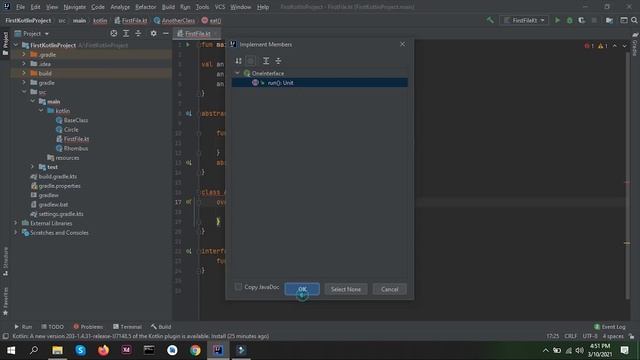Open Project Structure icon
640x360 pixels.
click(x=609, y=20)
